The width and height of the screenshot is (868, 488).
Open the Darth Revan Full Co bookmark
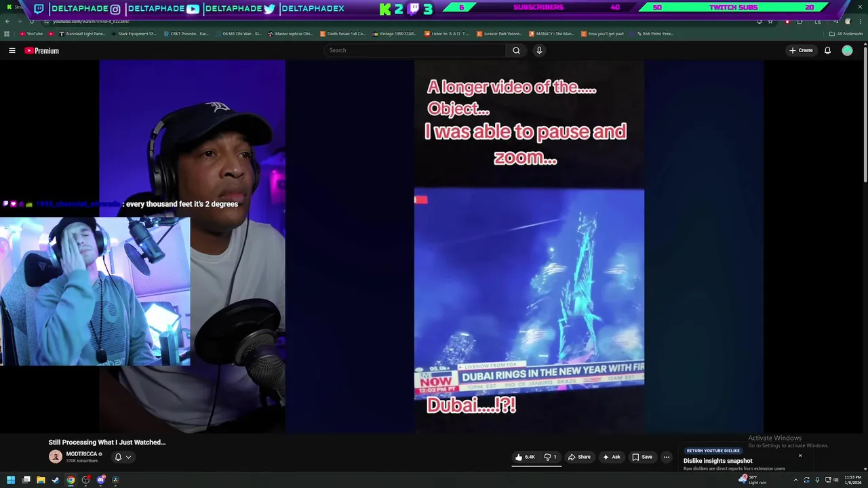(342, 34)
